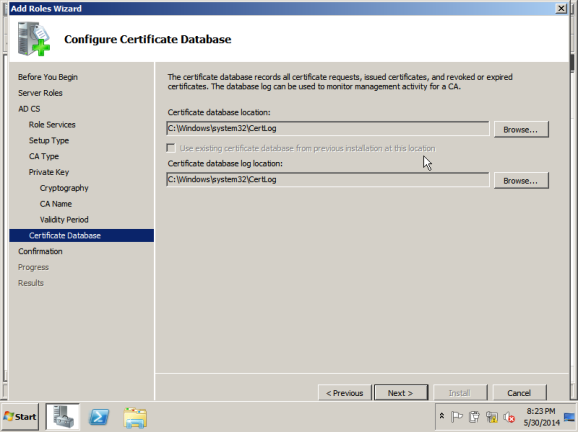Screen dimensions: 578x432
Task: Select the Cryptography step in sidebar
Action: point(64,188)
